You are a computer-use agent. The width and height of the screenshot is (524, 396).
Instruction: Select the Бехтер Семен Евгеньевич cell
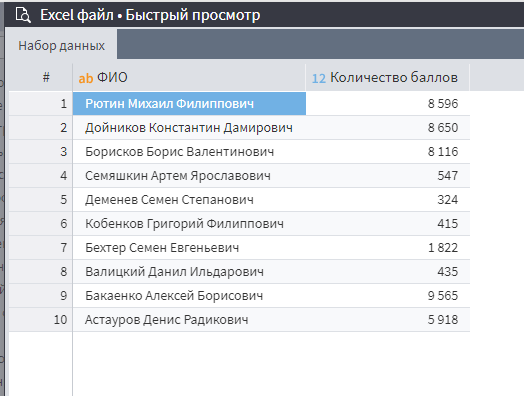(189, 248)
